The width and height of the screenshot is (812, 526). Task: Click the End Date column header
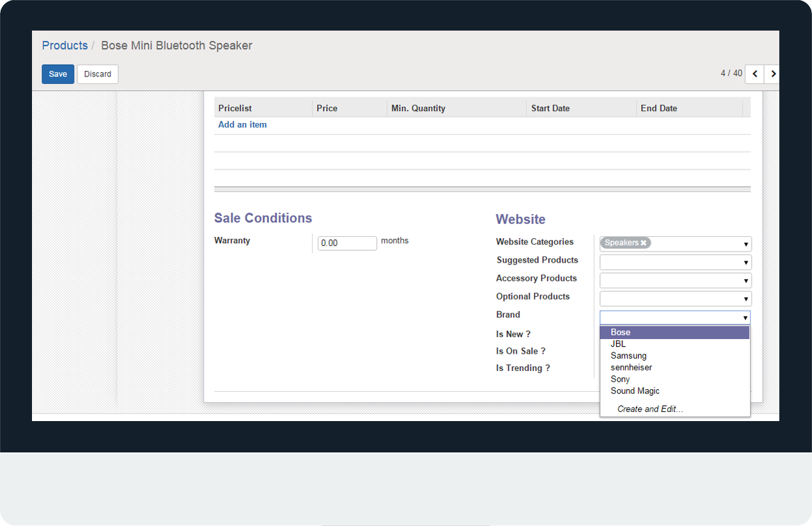(x=689, y=108)
